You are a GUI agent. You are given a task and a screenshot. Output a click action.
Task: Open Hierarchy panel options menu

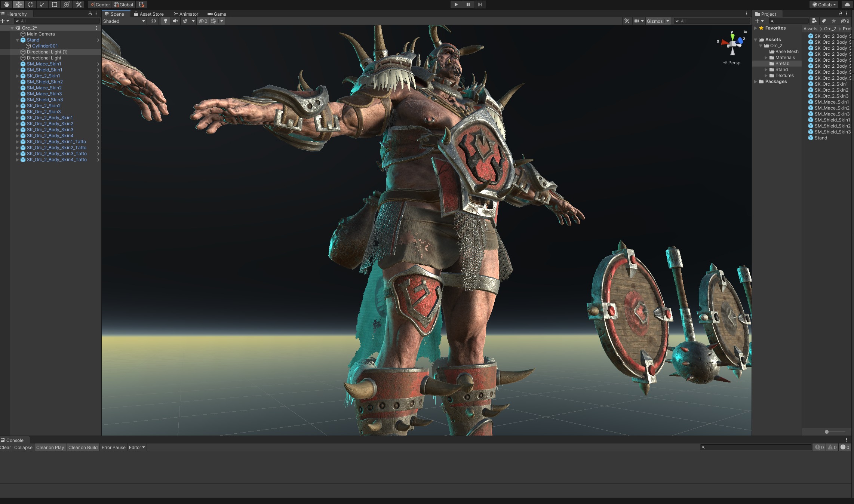tap(96, 13)
